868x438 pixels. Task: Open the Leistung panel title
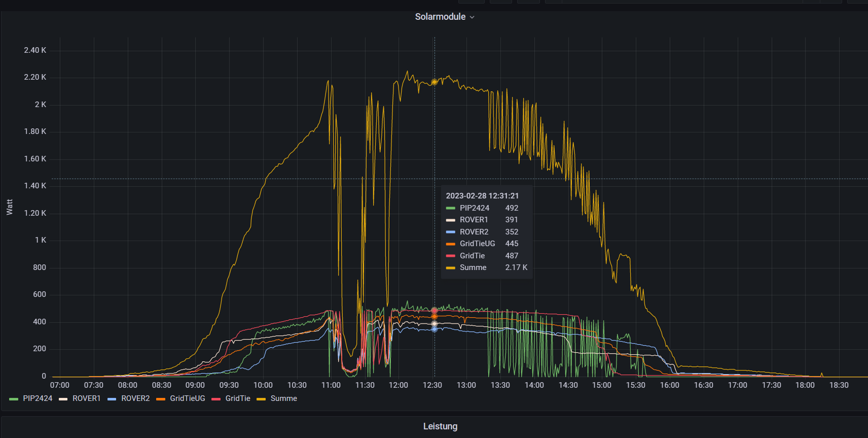tap(440, 426)
